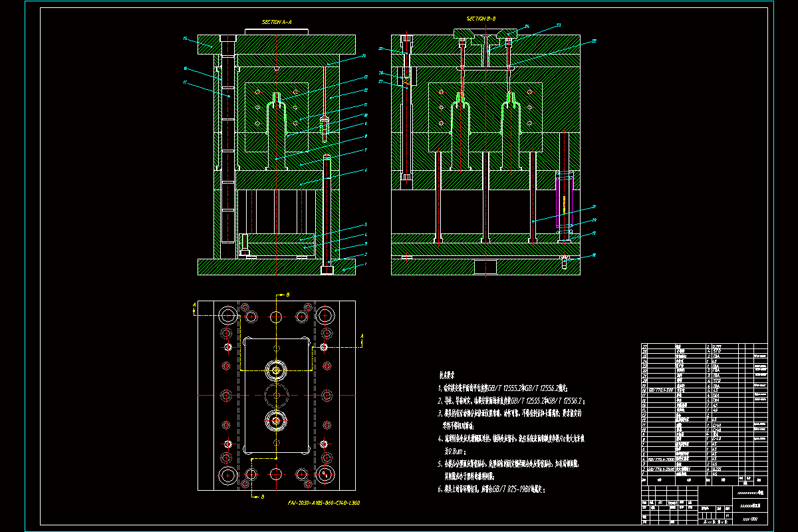
Task: Select the dashed center circle in the plan view
Action: (x=276, y=395)
